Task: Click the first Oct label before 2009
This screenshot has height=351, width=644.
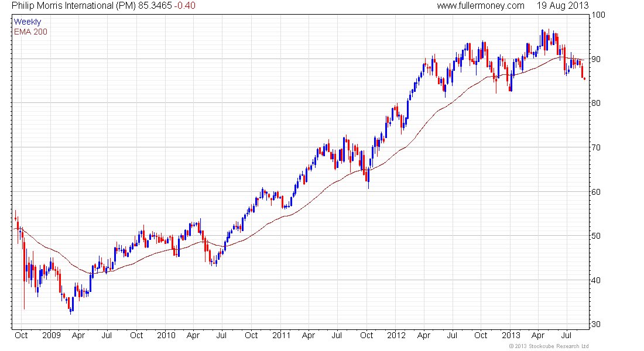Action: tap(21, 335)
